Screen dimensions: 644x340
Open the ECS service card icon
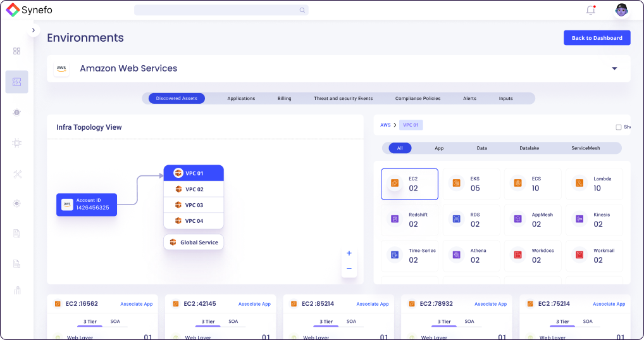518,183
